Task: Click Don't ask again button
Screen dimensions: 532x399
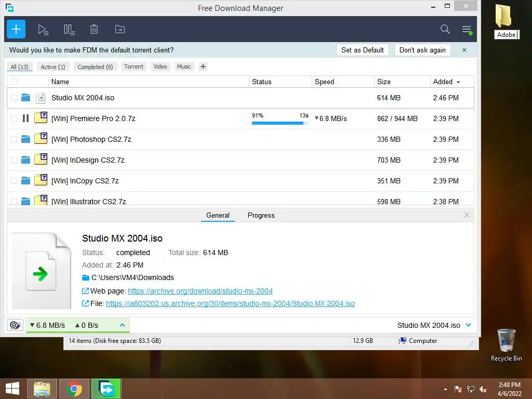Action: tap(422, 50)
